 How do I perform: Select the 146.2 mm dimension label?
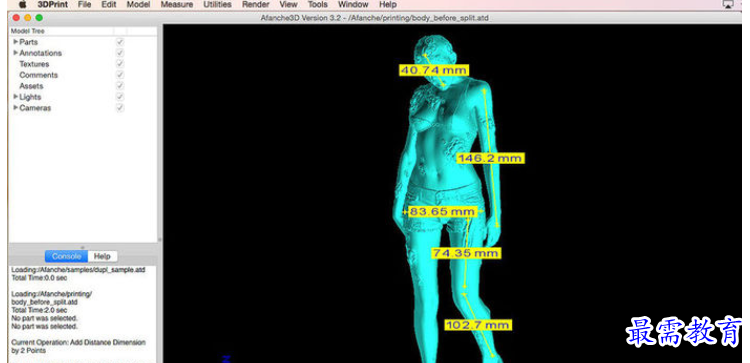point(490,158)
